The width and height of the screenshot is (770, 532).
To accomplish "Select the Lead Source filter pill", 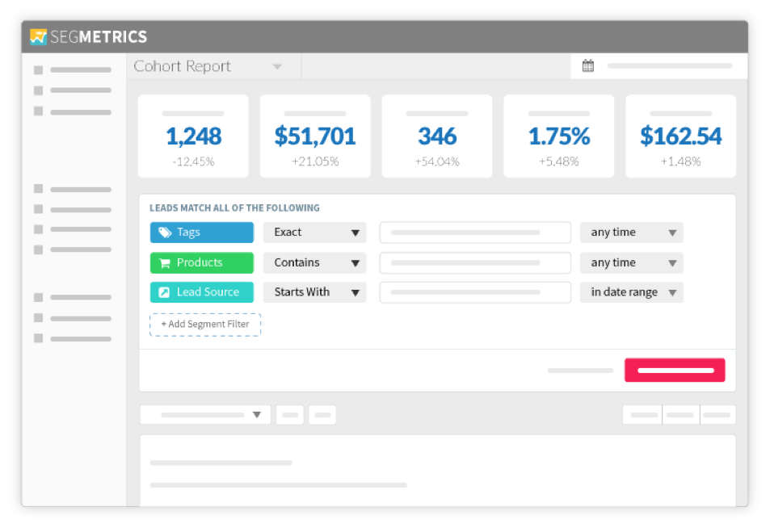I will click(x=202, y=292).
